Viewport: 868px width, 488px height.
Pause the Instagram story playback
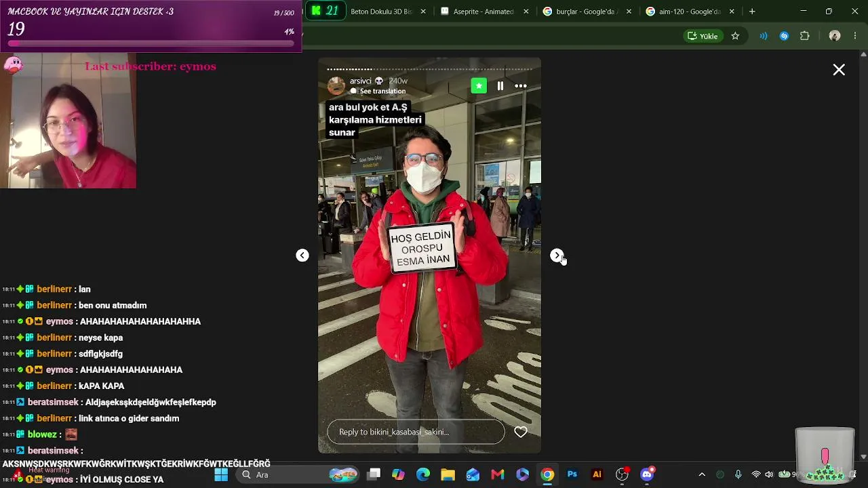500,86
